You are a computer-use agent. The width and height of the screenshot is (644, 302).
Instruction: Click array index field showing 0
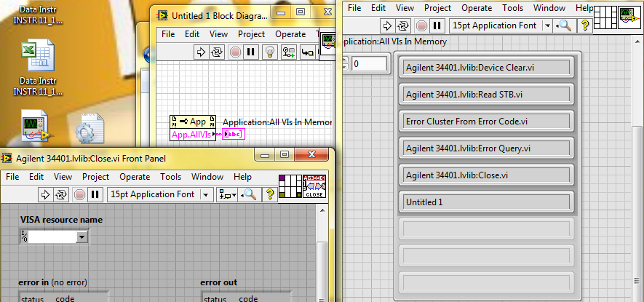(x=369, y=64)
